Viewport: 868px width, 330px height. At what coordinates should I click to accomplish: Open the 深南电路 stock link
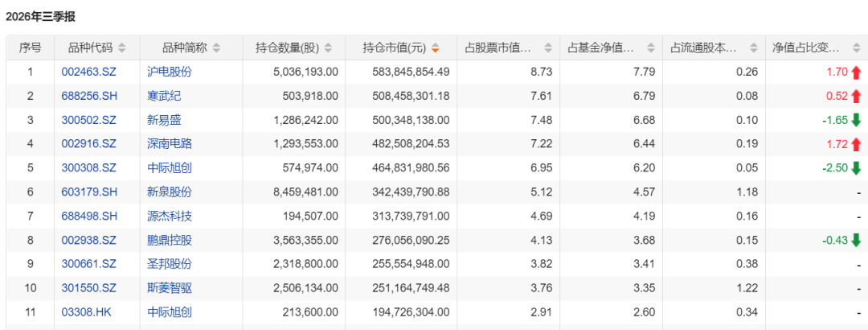[170, 144]
